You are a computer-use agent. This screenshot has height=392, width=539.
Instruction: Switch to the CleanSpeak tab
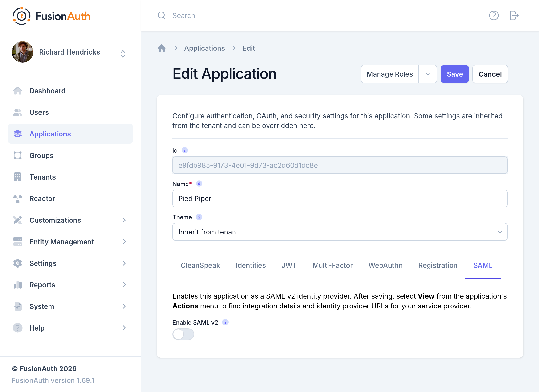pyautogui.click(x=200, y=265)
